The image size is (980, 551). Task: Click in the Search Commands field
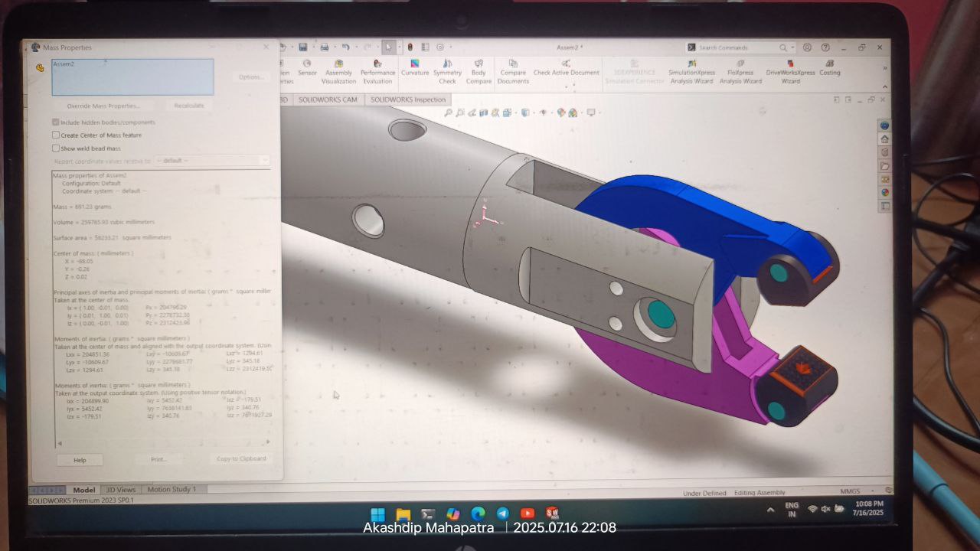click(737, 47)
